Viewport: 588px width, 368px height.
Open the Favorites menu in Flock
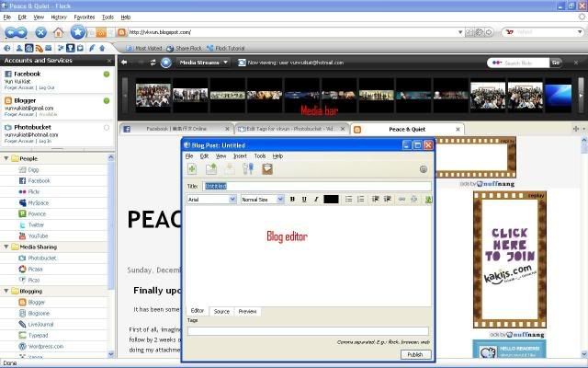tap(85, 17)
